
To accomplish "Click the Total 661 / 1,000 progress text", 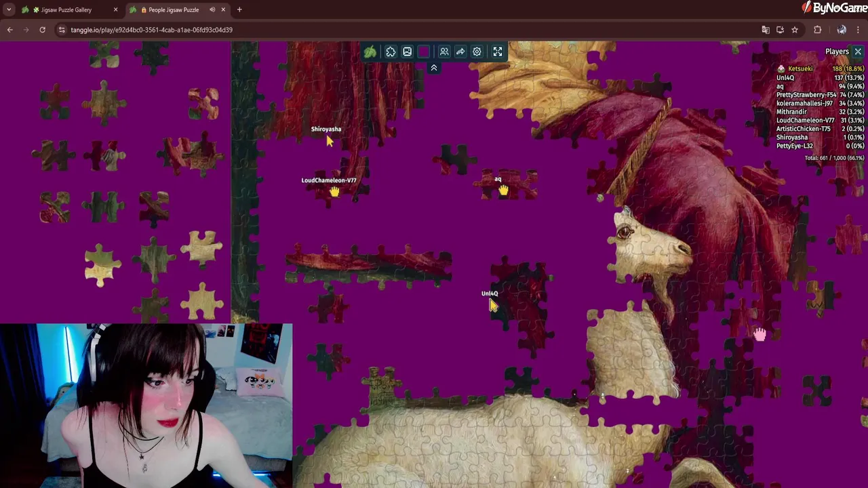I will pyautogui.click(x=834, y=158).
